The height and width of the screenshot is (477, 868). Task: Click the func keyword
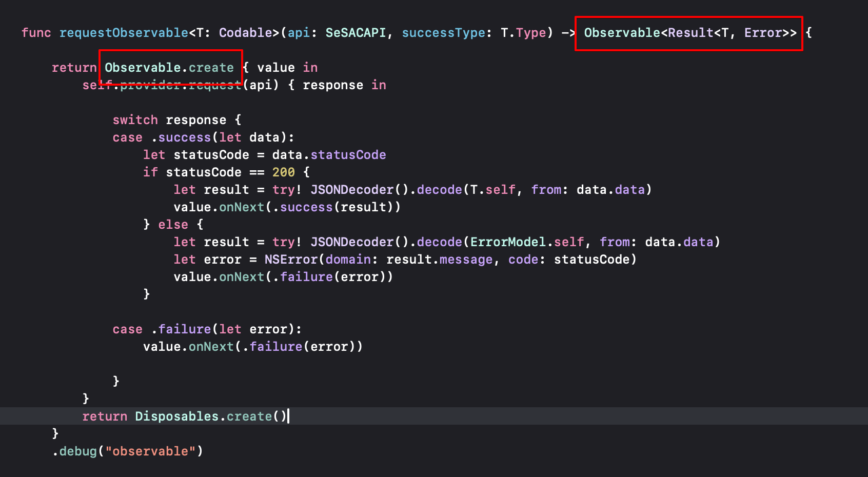point(36,33)
